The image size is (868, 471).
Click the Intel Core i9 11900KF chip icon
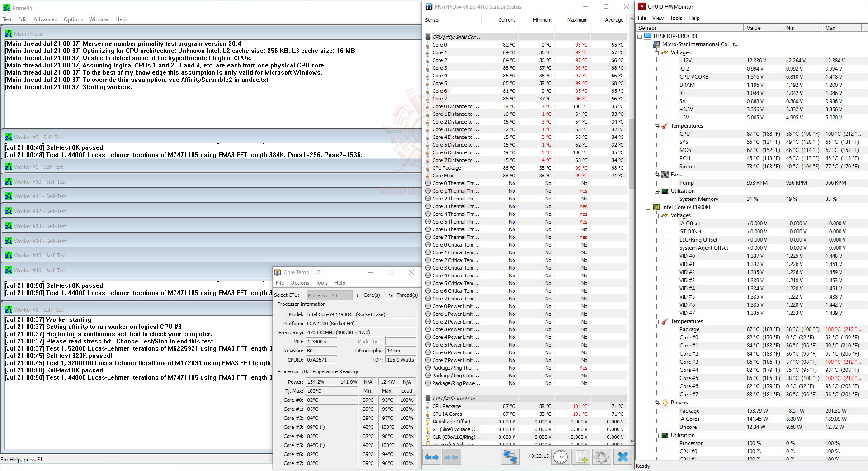tap(656, 207)
